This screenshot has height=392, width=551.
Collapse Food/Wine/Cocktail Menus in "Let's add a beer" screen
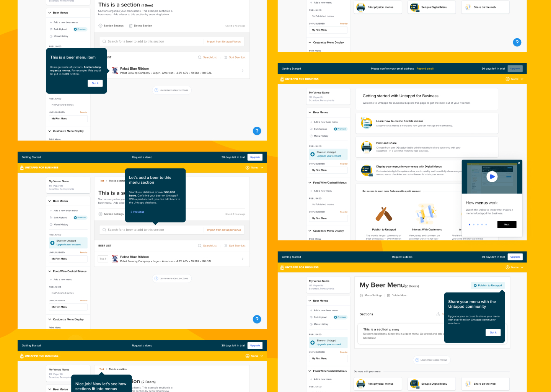click(50, 271)
